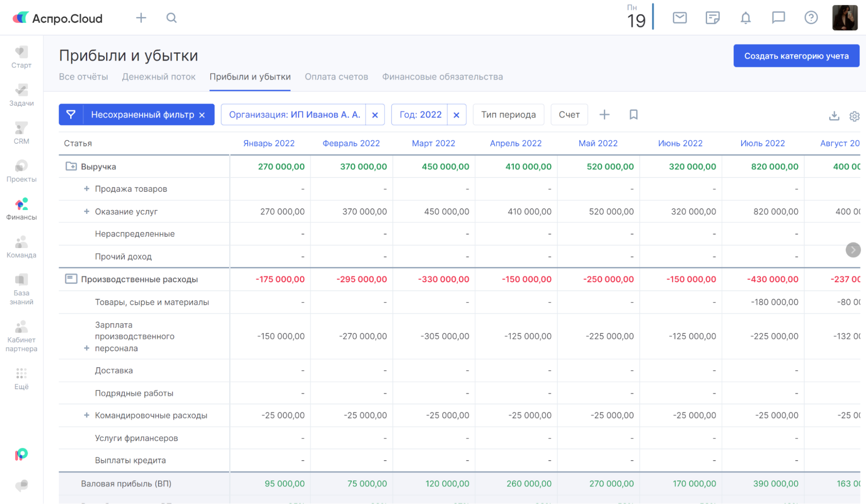Expand Оказание услуг row
Screen dimensions: 866x504
(x=87, y=211)
